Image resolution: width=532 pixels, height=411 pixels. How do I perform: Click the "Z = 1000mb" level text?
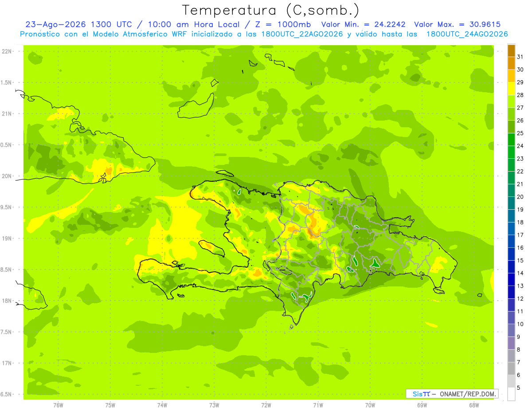[283, 24]
